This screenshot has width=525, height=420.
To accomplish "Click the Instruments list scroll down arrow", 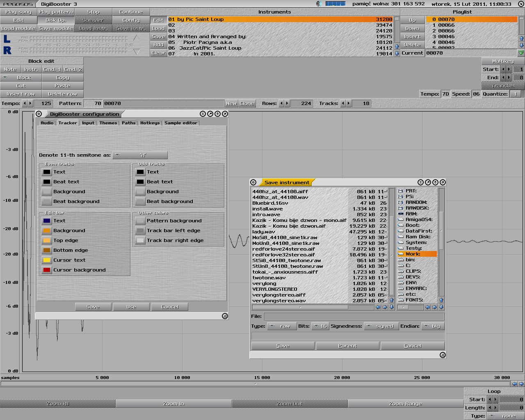I will (x=397, y=53).
